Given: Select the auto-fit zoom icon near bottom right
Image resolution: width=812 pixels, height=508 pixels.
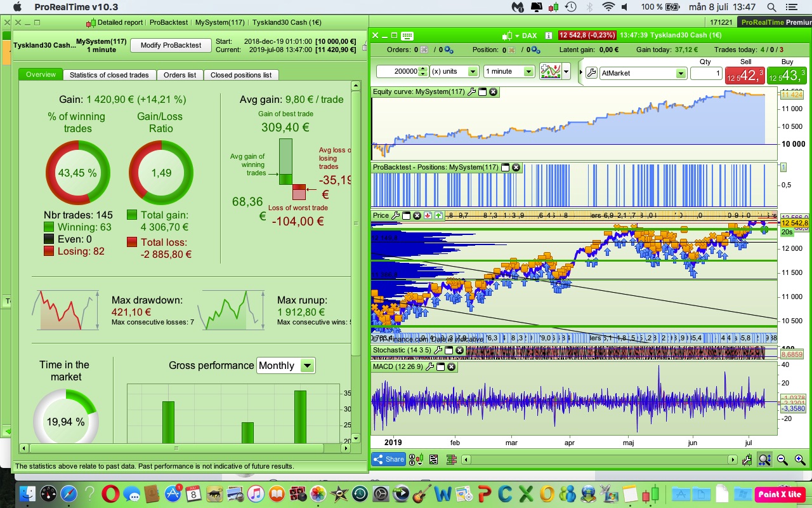Looking at the screenshot, I should (764, 459).
